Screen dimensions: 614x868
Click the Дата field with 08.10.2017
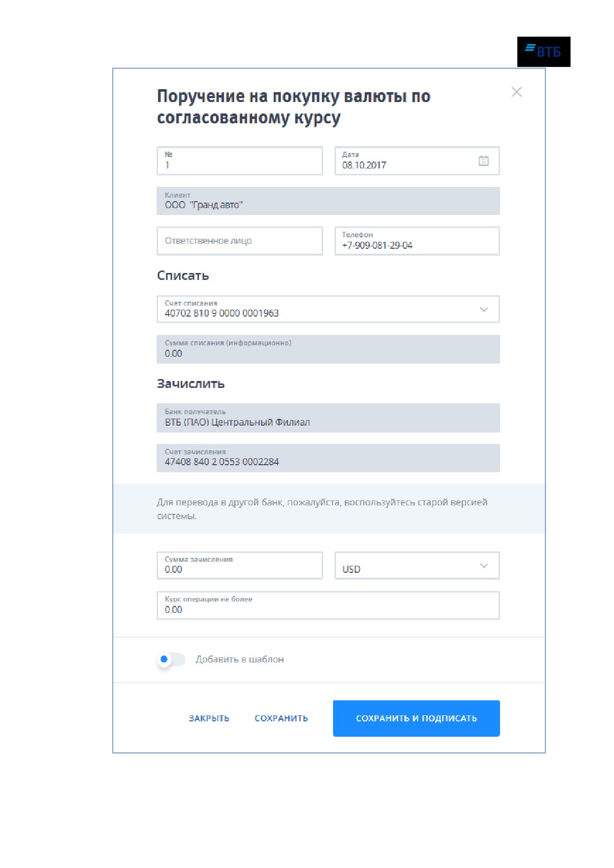(x=417, y=161)
